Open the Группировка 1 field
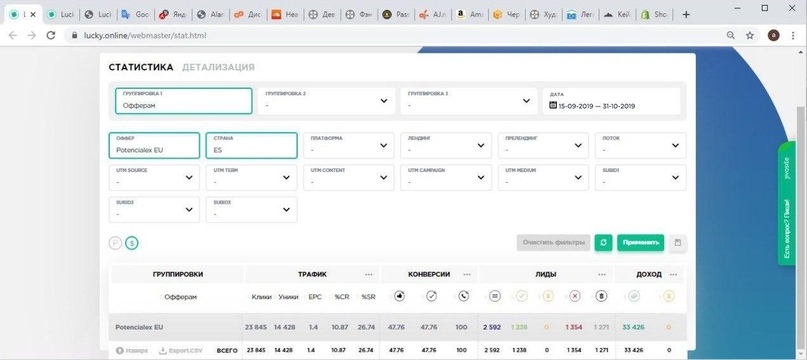The height and width of the screenshot is (360, 807). 184,100
